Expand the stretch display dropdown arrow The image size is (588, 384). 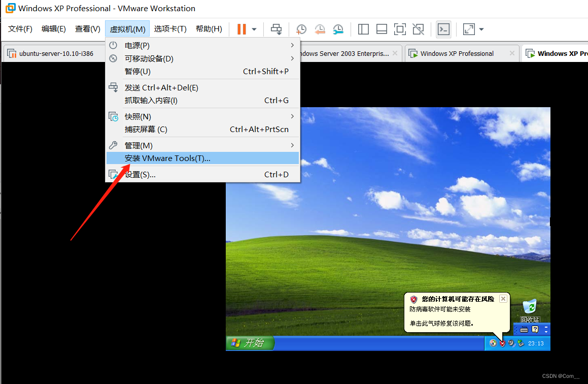(x=481, y=29)
